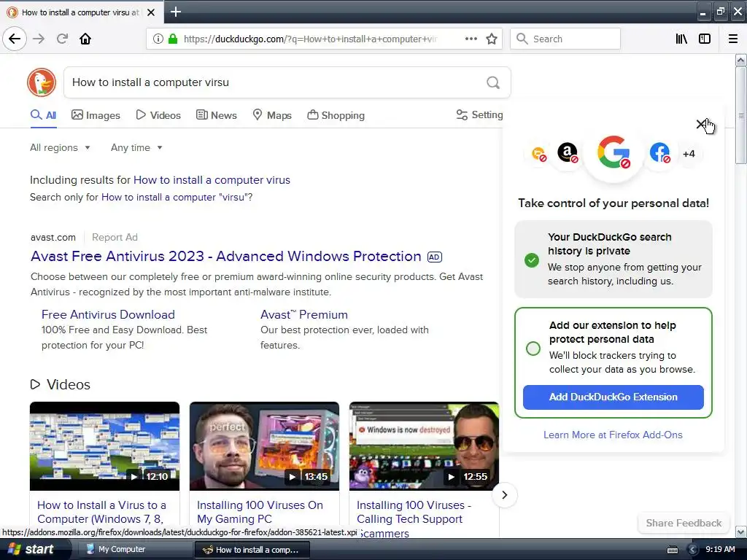Click the forward navigation arrow

point(39,39)
